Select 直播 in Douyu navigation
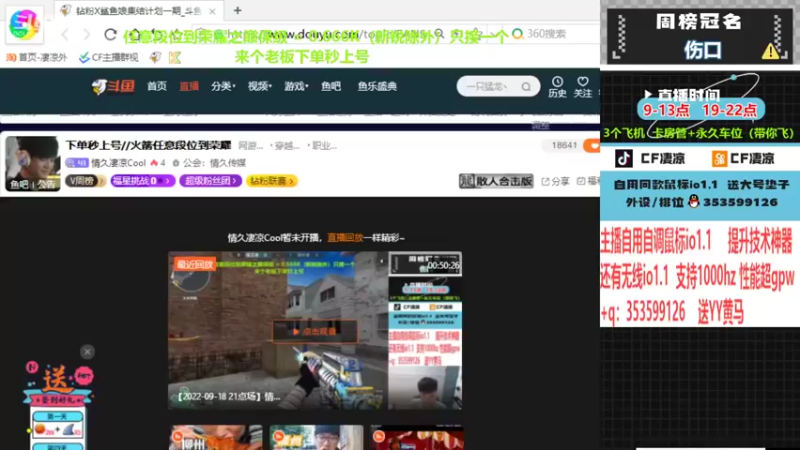The width and height of the screenshot is (800, 450). [x=189, y=86]
